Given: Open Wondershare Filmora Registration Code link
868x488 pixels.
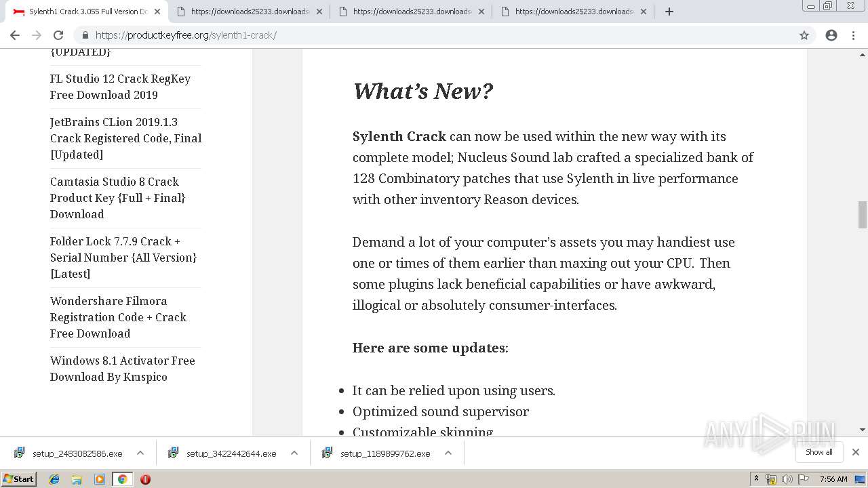Looking at the screenshot, I should click(x=118, y=317).
